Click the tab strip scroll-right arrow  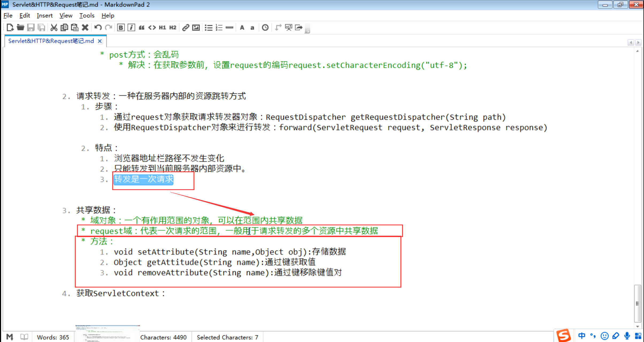tap(638, 42)
